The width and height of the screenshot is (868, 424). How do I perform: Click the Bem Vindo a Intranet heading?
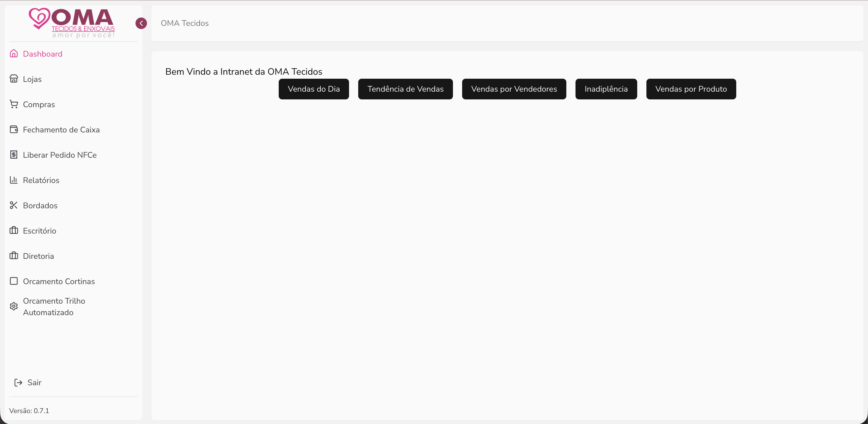point(244,72)
